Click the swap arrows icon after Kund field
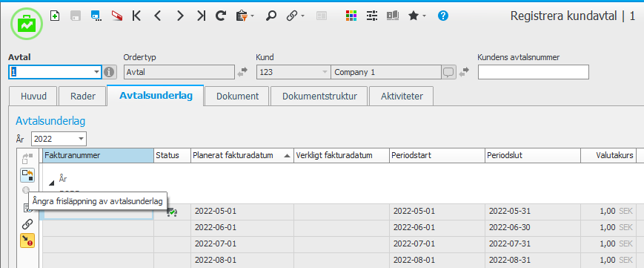The height and width of the screenshot is (268, 644). pos(464,72)
